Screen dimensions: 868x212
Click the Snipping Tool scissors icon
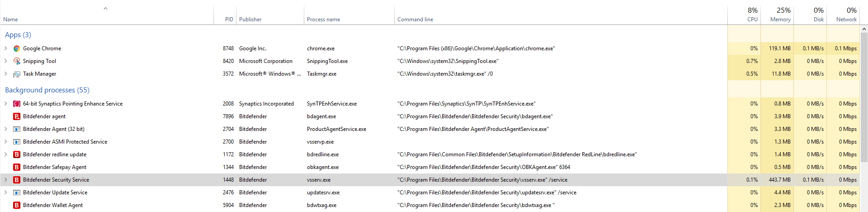pos(17,61)
